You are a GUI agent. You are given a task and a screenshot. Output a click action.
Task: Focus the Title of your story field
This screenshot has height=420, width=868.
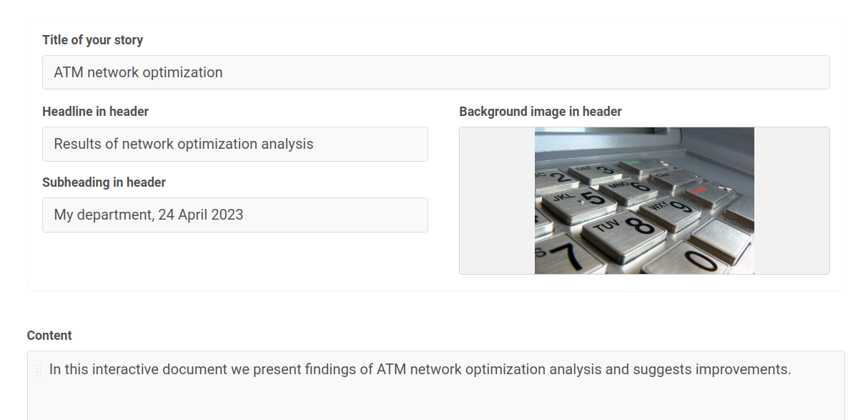tap(435, 72)
